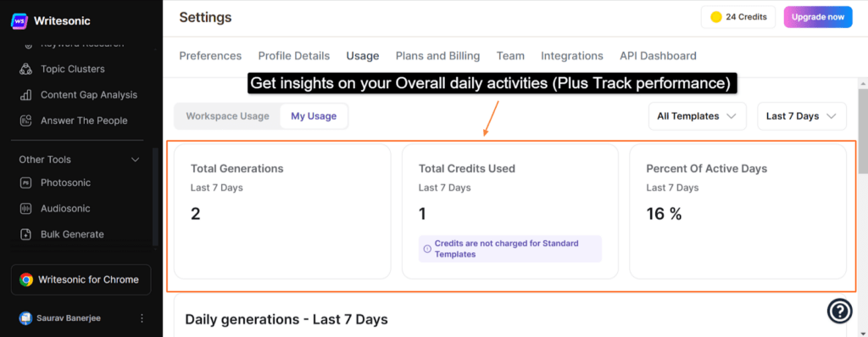Open Topic Clusters from sidebar
The image size is (868, 337).
tap(72, 70)
